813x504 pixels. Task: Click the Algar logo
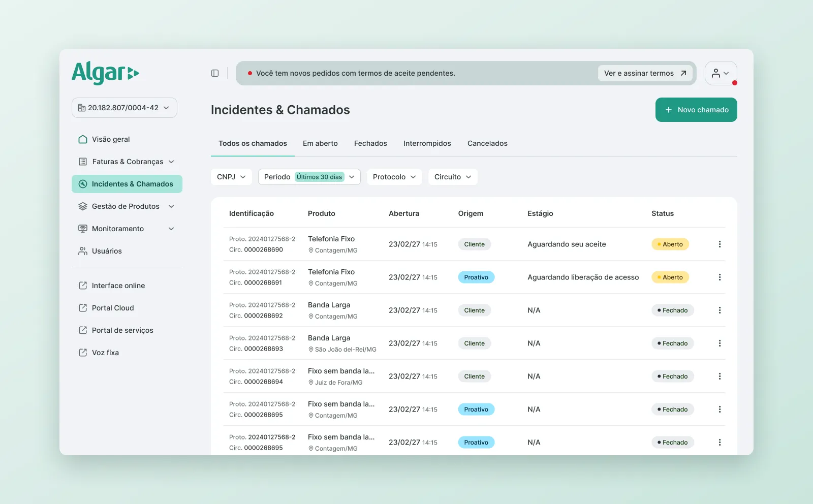click(x=105, y=73)
